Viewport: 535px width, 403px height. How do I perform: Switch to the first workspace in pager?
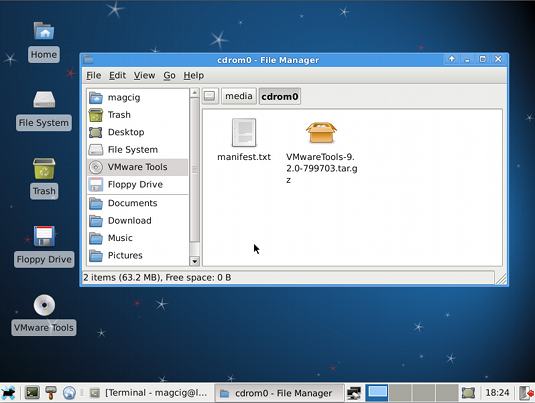click(x=377, y=393)
